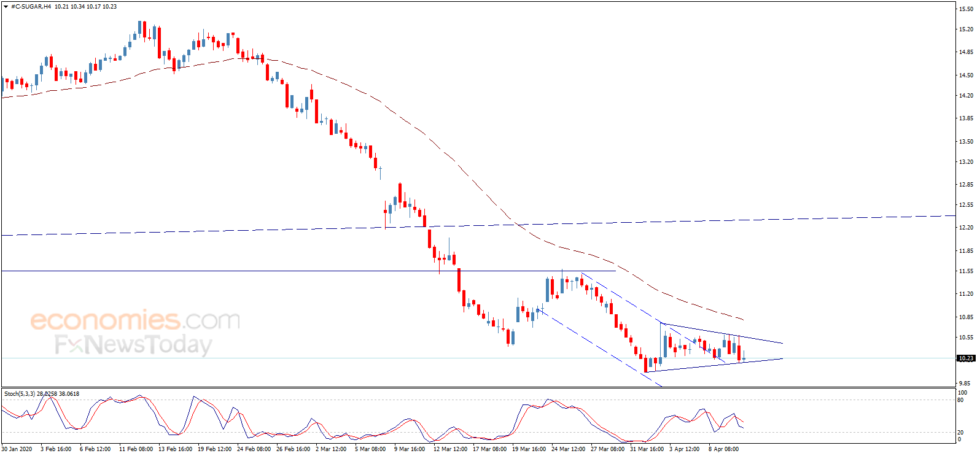This screenshot has height=456, width=980.
Task: Select the #C-SUGAR,H4 chart title text
Action: [x=31, y=7]
